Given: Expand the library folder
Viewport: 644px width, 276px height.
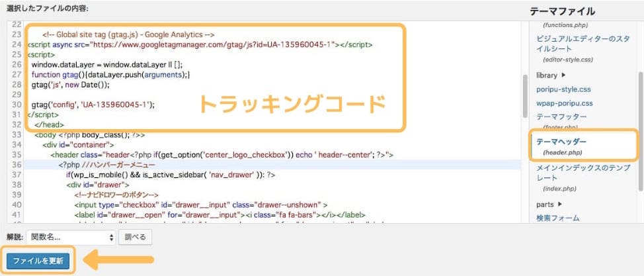Looking at the screenshot, I should click(x=550, y=75).
